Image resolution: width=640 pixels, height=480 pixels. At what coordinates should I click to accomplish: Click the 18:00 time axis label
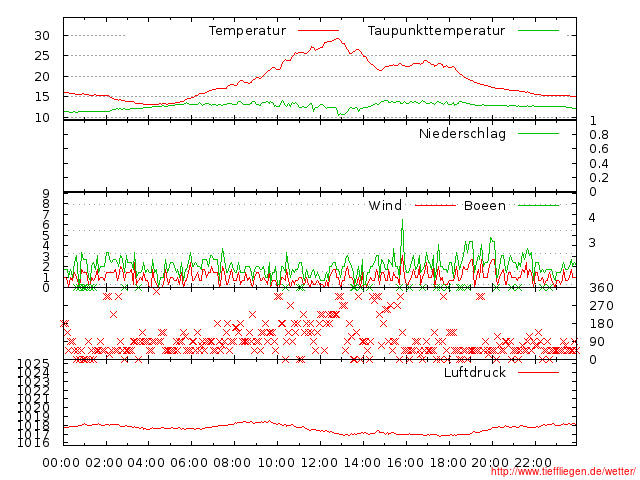[x=448, y=463]
